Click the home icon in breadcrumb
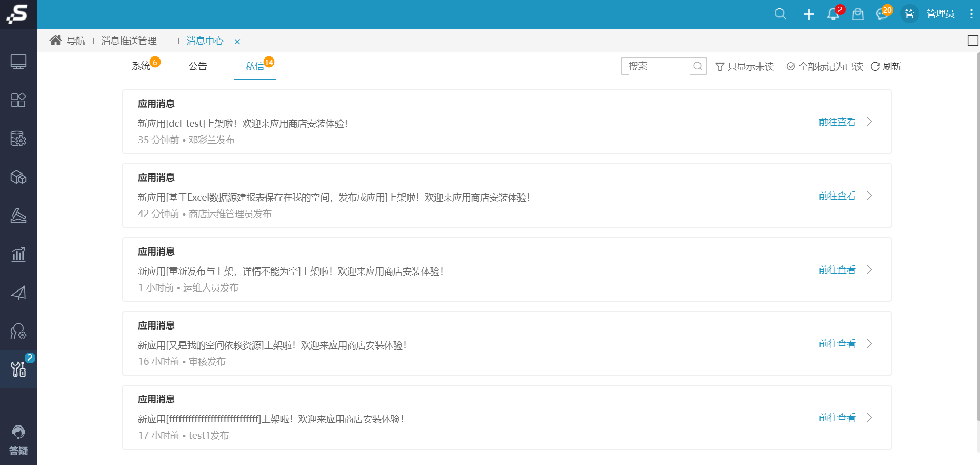The height and width of the screenshot is (465, 980). tap(55, 41)
